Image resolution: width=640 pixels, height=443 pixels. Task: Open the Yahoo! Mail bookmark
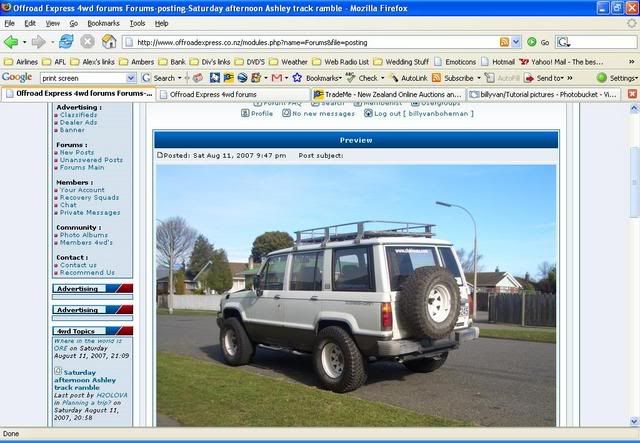pyautogui.click(x=561, y=62)
